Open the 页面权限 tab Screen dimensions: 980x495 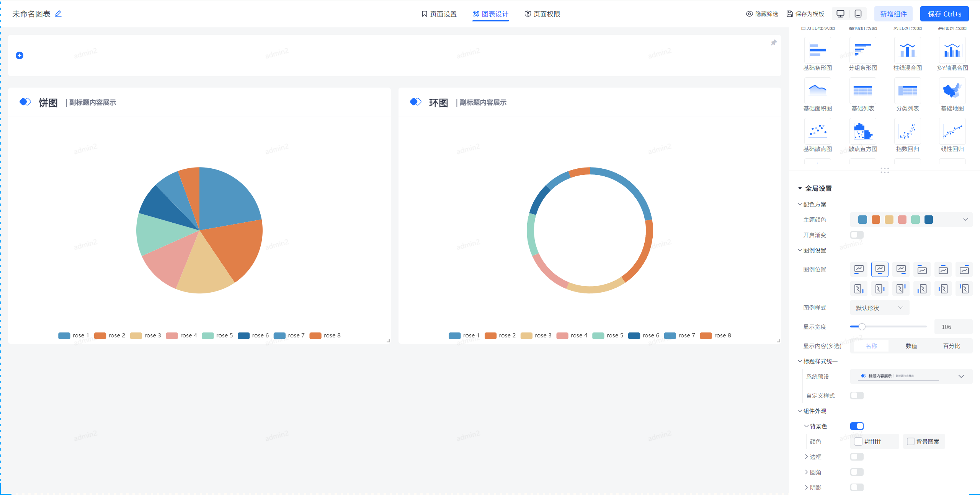tap(542, 14)
